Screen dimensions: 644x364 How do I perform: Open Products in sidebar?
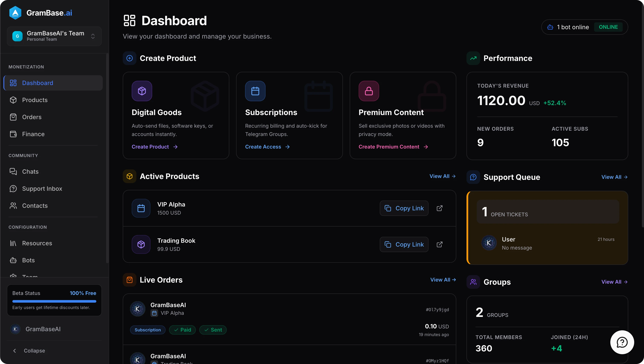pyautogui.click(x=35, y=100)
